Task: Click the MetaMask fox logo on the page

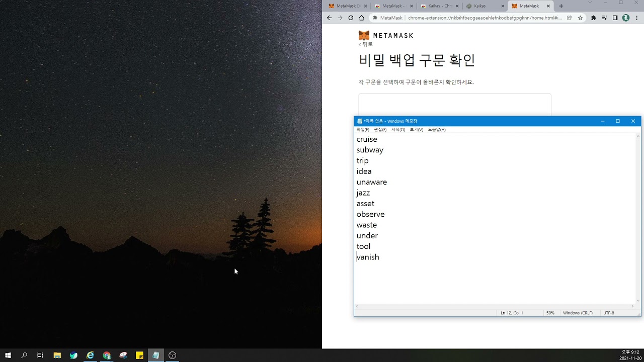Action: point(364,36)
